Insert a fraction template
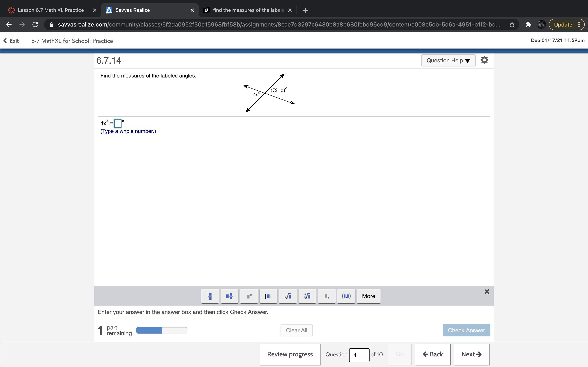 point(210,296)
